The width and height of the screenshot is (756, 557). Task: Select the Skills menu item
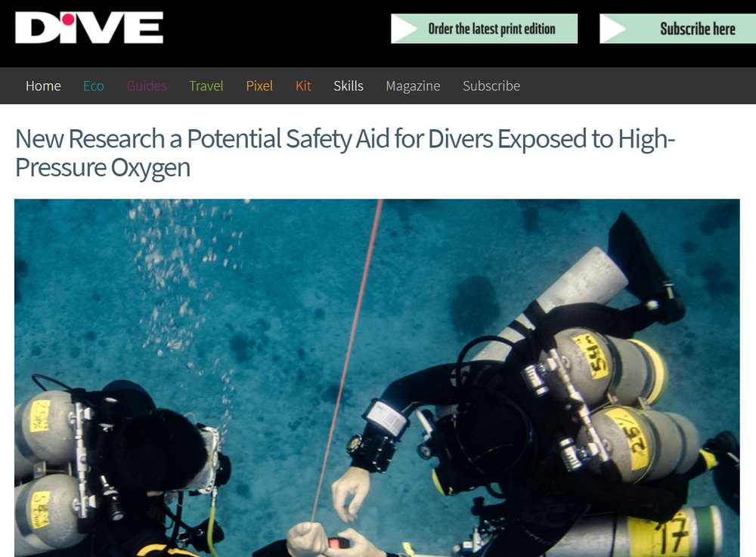click(348, 85)
